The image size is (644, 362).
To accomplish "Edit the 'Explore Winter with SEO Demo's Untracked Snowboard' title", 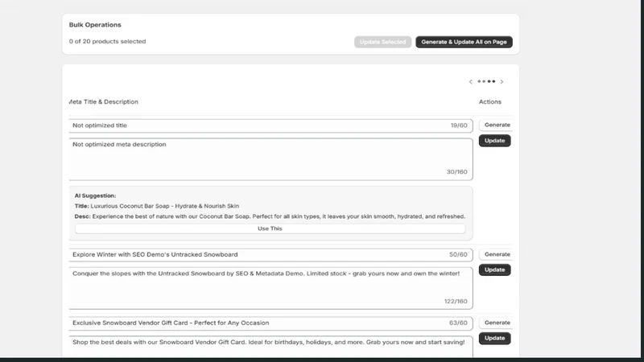I will point(270,255).
